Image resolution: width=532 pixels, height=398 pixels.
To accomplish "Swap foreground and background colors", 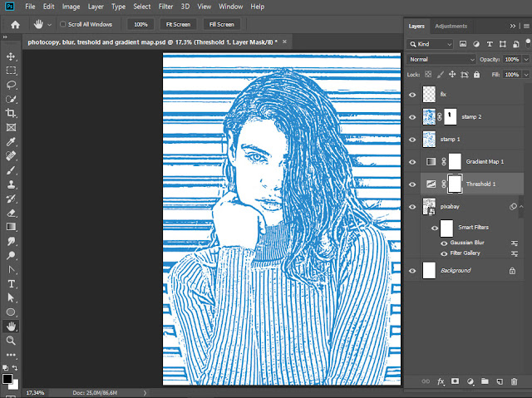I will [x=15, y=368].
